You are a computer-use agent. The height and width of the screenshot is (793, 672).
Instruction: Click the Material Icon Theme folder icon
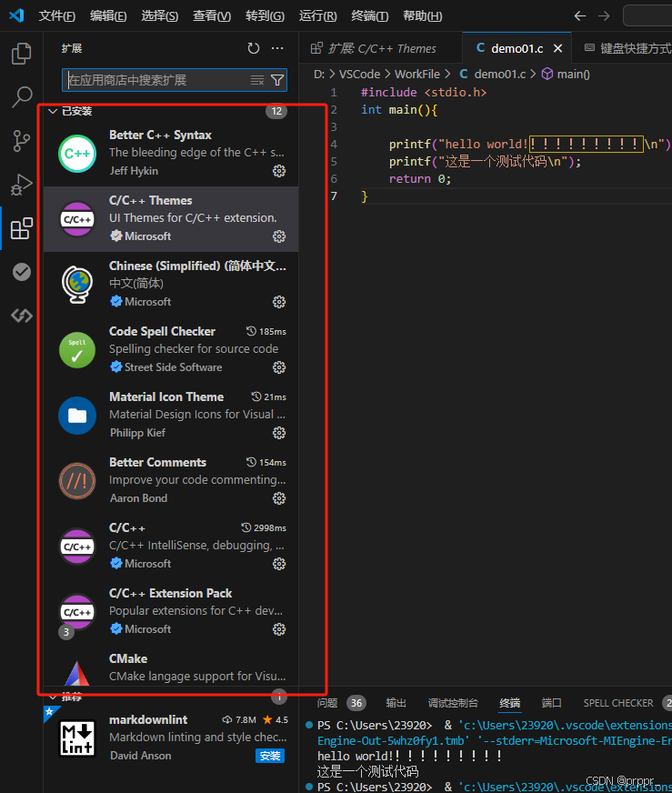click(x=77, y=416)
